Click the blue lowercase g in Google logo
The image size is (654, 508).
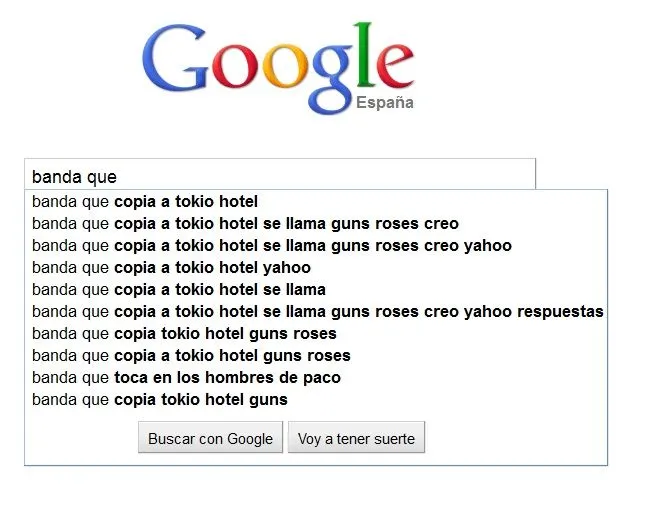334,80
